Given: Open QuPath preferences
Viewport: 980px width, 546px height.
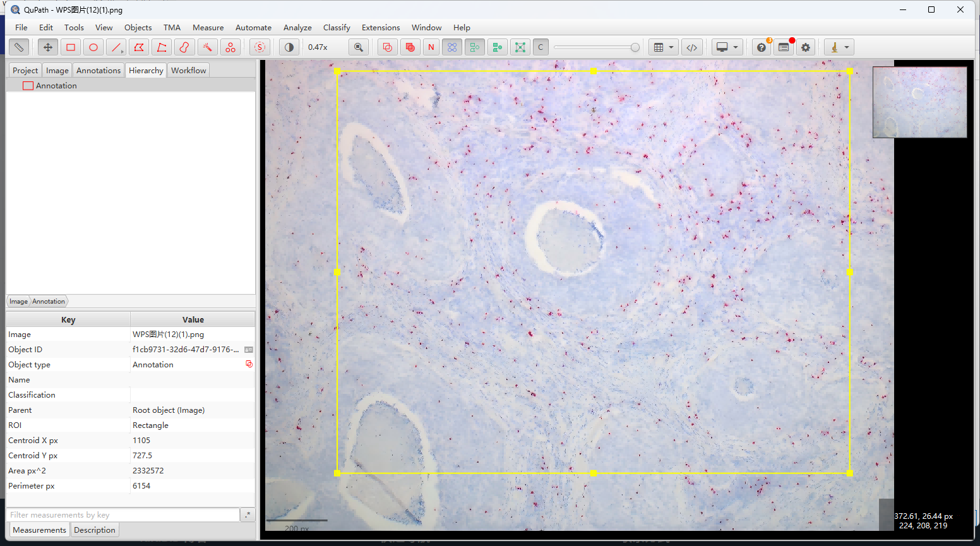Looking at the screenshot, I should pos(805,47).
